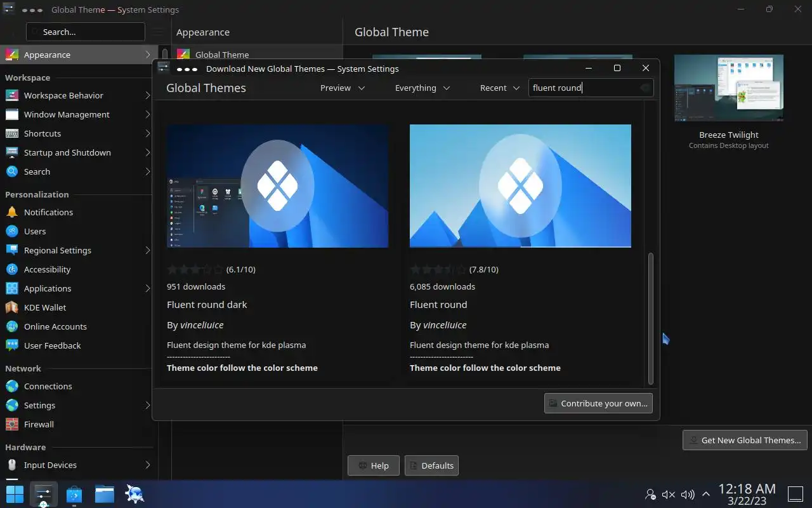Open the file manager from taskbar
The width and height of the screenshot is (812, 508).
tap(105, 493)
